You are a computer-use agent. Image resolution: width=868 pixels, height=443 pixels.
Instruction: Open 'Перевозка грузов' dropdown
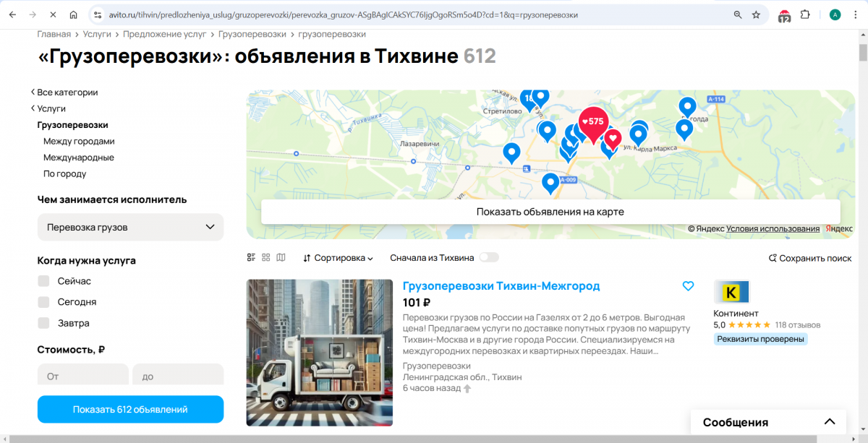[x=130, y=227]
